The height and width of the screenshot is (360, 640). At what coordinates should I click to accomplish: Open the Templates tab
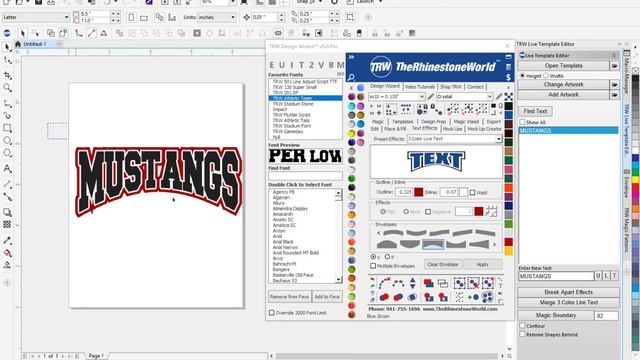[402, 122]
